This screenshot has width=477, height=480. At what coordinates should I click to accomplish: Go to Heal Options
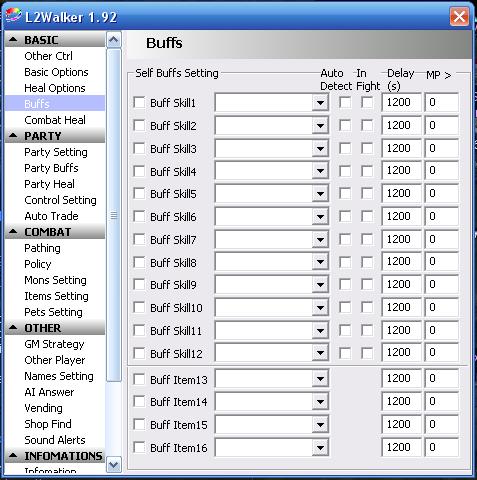click(x=55, y=88)
